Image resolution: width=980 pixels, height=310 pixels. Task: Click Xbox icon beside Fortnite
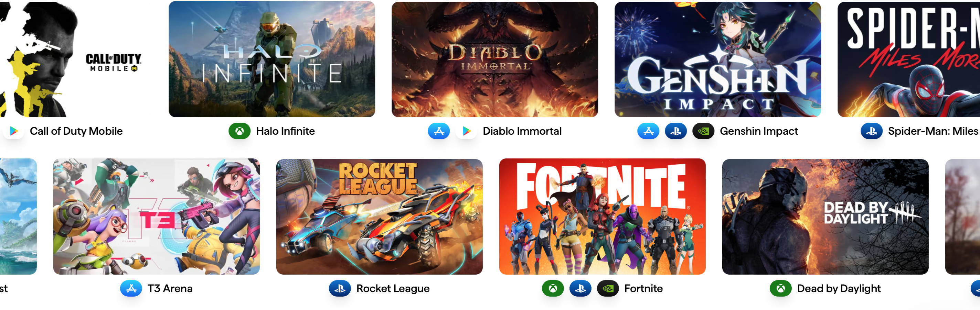[x=553, y=288]
